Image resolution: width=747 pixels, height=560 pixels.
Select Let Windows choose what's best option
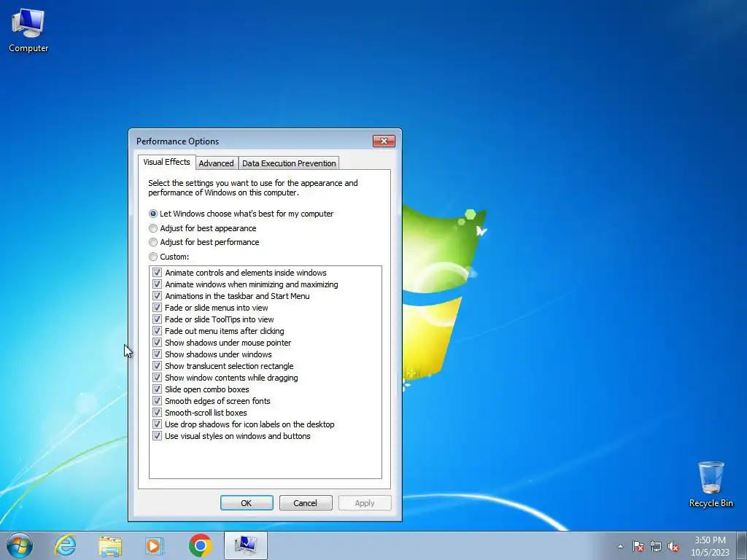coord(241,214)
